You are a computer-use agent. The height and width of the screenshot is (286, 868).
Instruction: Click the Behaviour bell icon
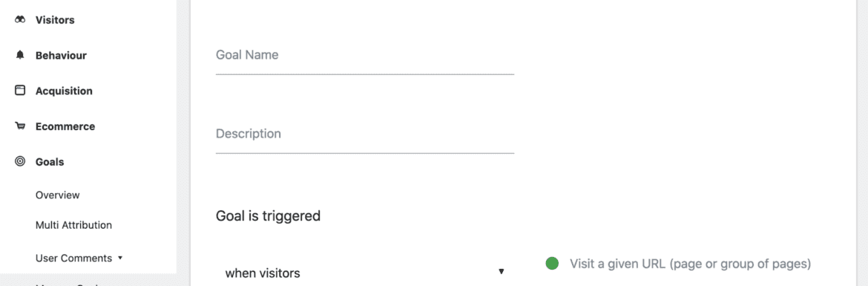point(21,56)
